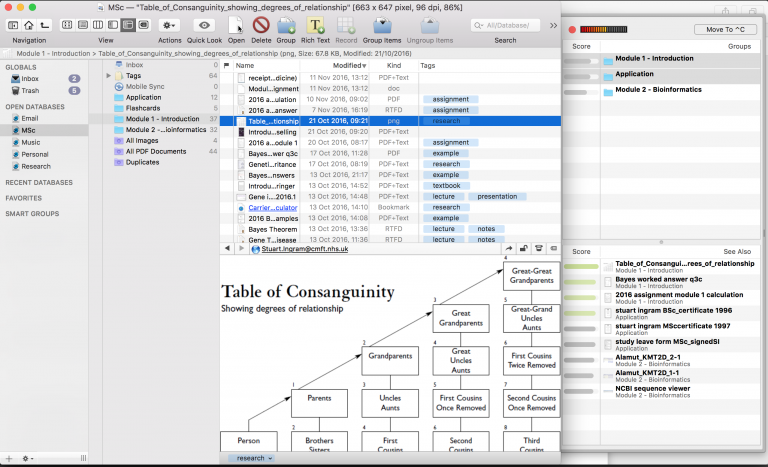Select All Images smart group
Screen dimensions: 768x467
(x=142, y=141)
